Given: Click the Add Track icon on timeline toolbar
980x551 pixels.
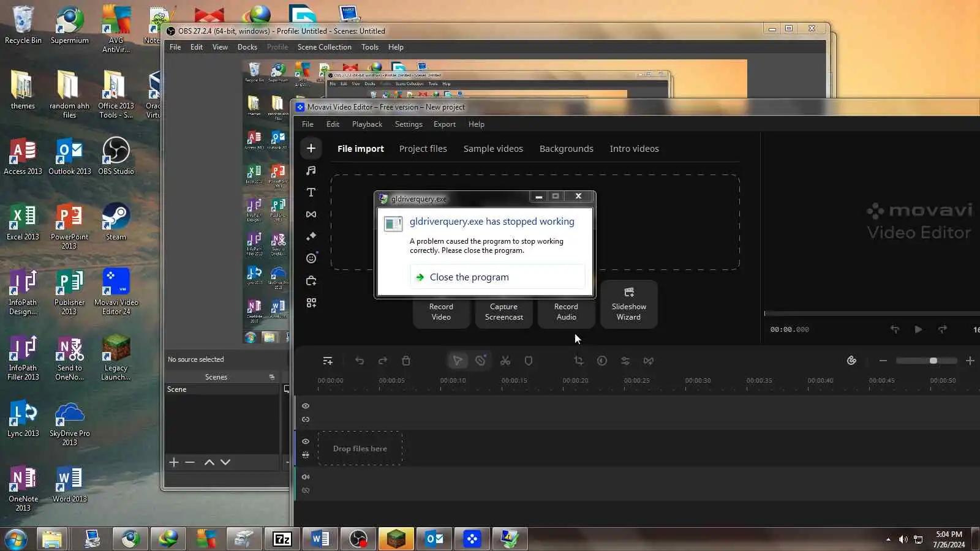Looking at the screenshot, I should 328,361.
